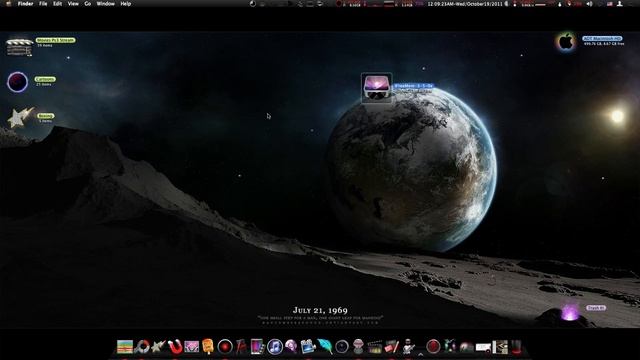
Task: Select the clapperboard folder icon on desktop
Action: coord(19,47)
